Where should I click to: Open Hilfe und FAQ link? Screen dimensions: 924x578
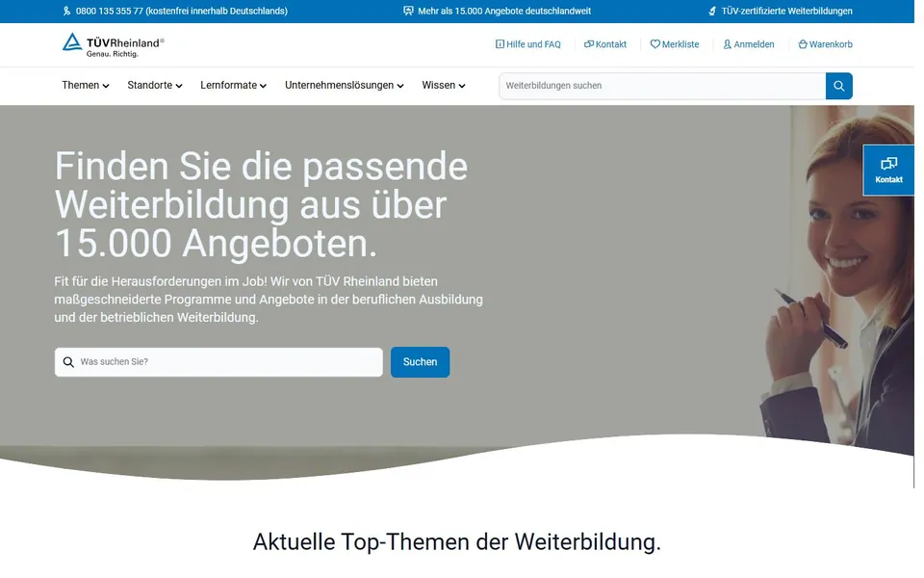tap(528, 44)
